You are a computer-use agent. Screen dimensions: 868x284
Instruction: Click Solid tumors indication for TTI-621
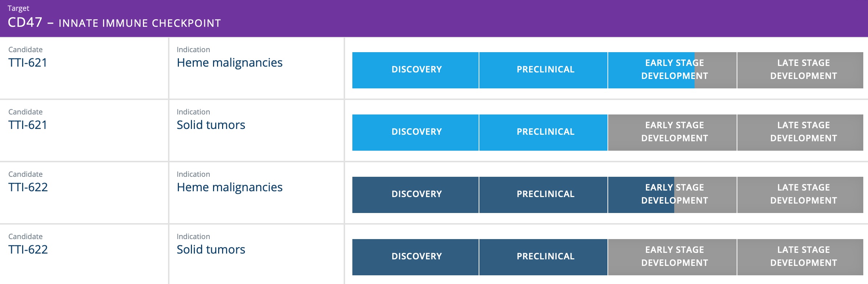[211, 125]
